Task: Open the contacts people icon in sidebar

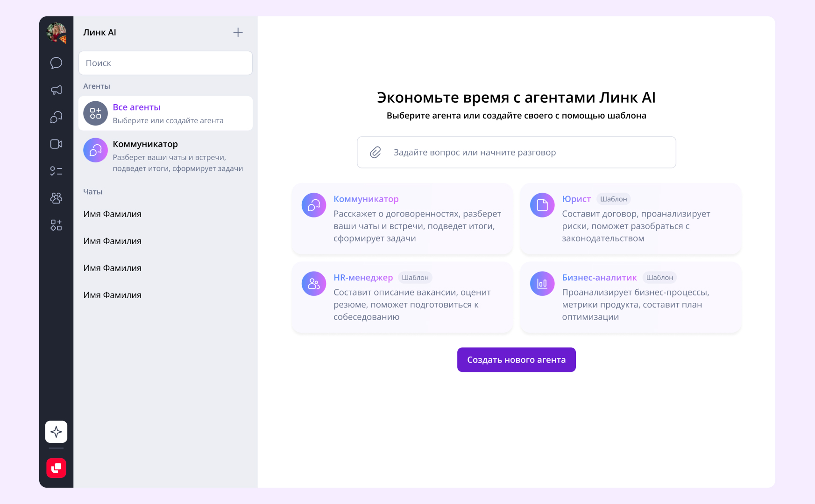Action: coord(56,198)
